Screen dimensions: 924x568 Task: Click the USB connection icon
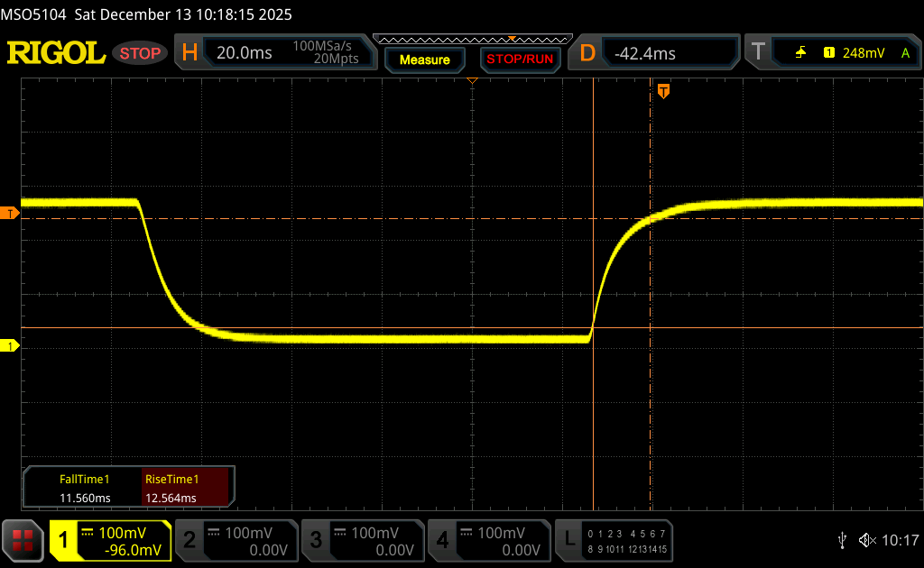pos(842,540)
